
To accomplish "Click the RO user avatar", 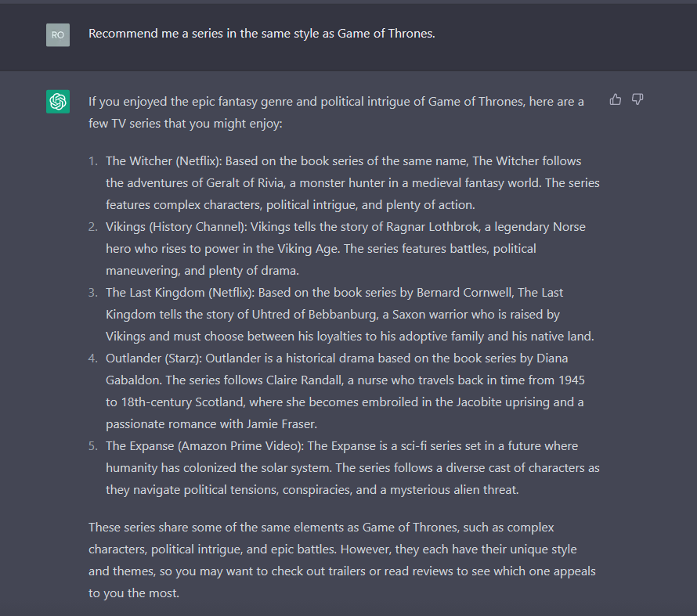I will click(58, 35).
